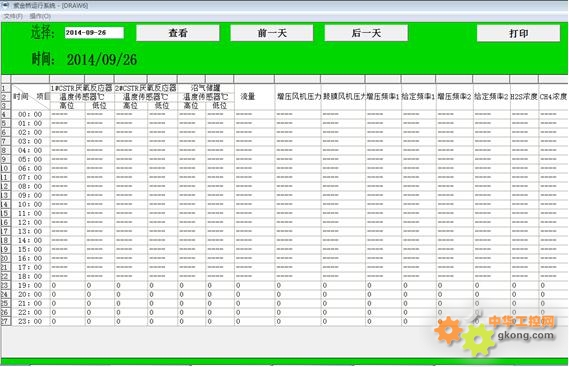Select the 23:00 time row cell
The image size is (569, 367).
tap(30, 321)
